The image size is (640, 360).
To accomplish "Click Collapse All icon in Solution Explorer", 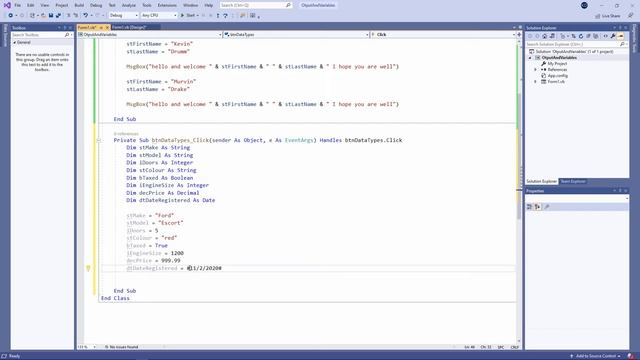I will click(588, 36).
